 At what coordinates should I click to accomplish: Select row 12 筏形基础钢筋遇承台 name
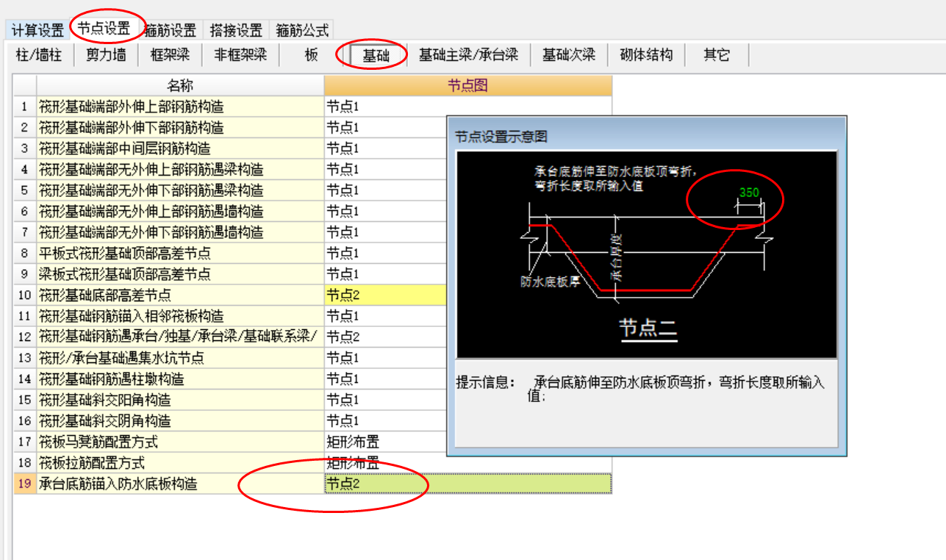click(180, 337)
